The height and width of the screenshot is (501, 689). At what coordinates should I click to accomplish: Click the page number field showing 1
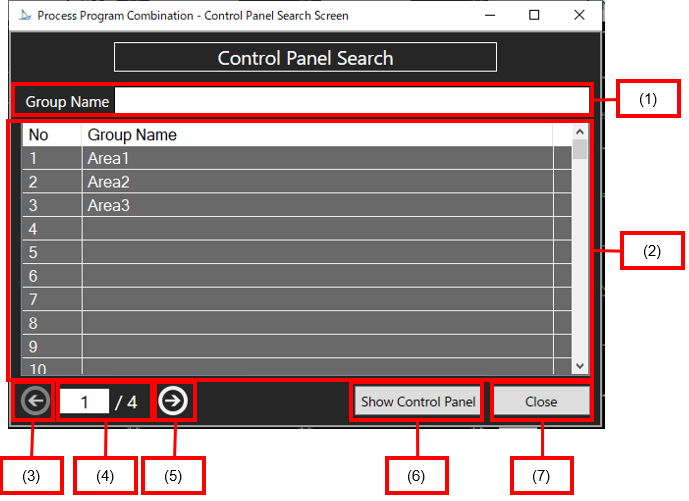[85, 402]
